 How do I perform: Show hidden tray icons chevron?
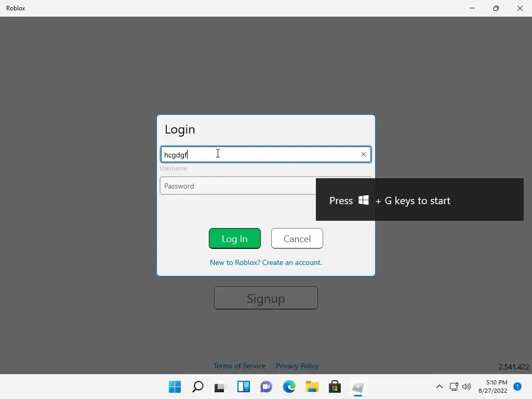tap(440, 387)
